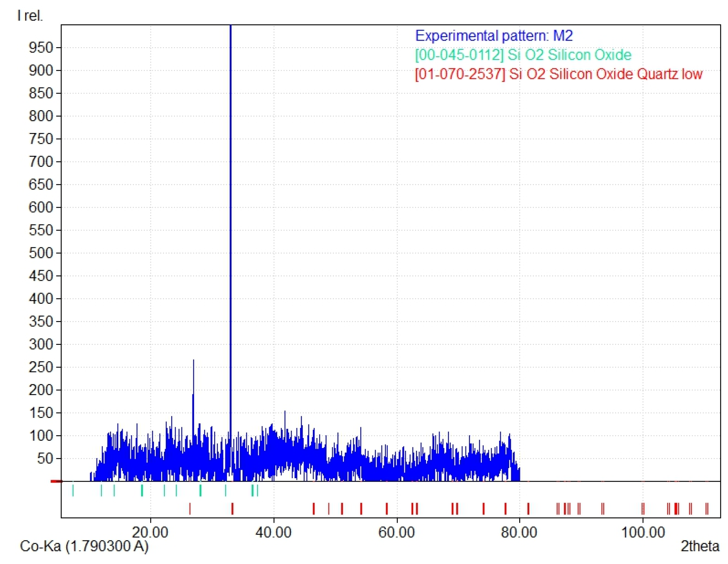The width and height of the screenshot is (728, 564).
Task: Click the Experimental pattern: M2 legend entry
Action: (493, 36)
